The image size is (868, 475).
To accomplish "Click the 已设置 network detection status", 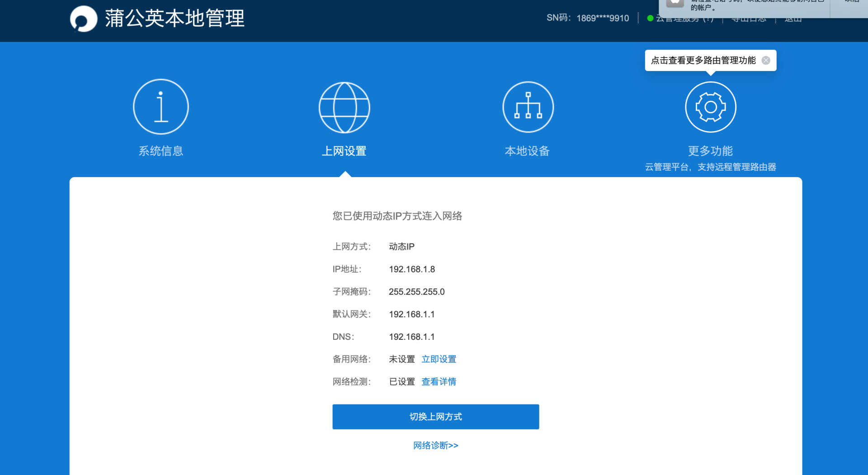I will (402, 382).
